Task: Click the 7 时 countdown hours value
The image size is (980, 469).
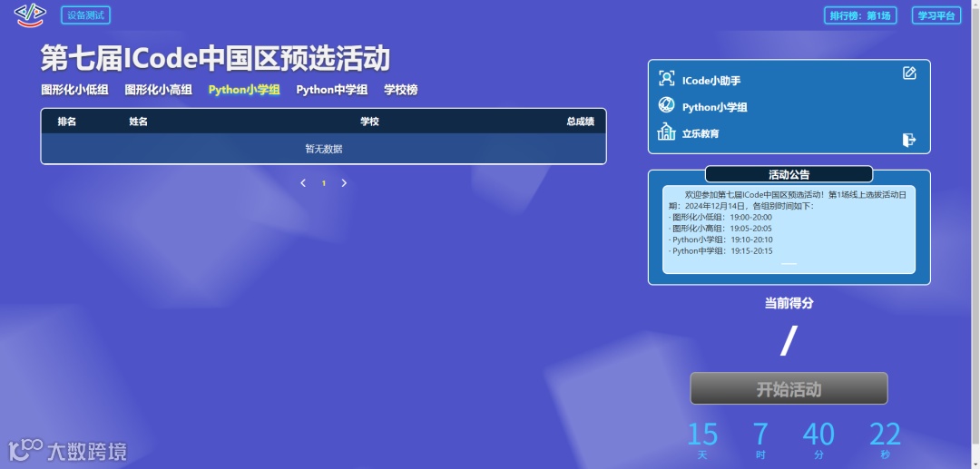Action: click(760, 435)
